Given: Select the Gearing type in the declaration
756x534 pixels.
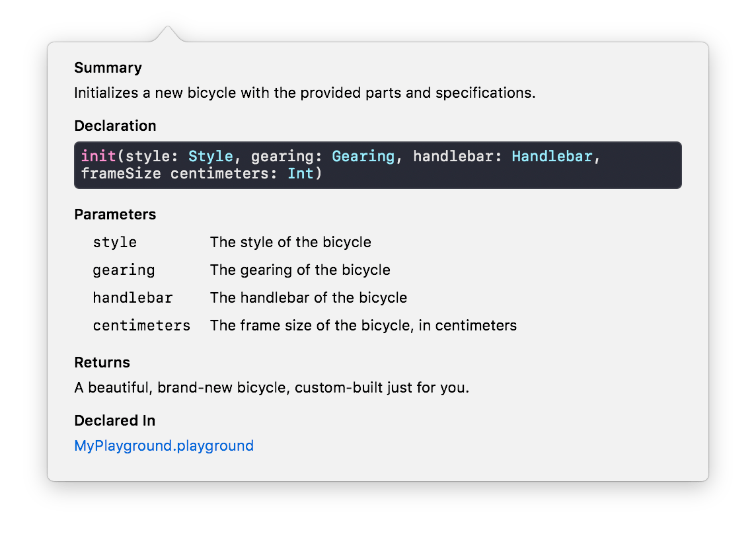Looking at the screenshot, I should pyautogui.click(x=363, y=156).
